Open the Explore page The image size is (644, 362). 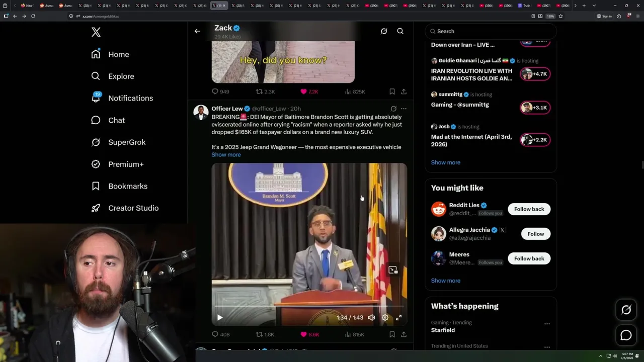(113, 76)
